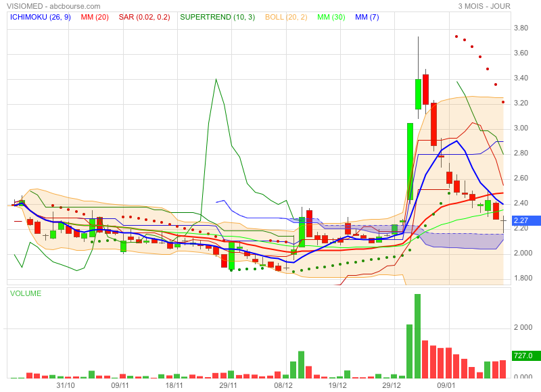
Task: Click the 3.40 price axis label
Action: [x=521, y=78]
